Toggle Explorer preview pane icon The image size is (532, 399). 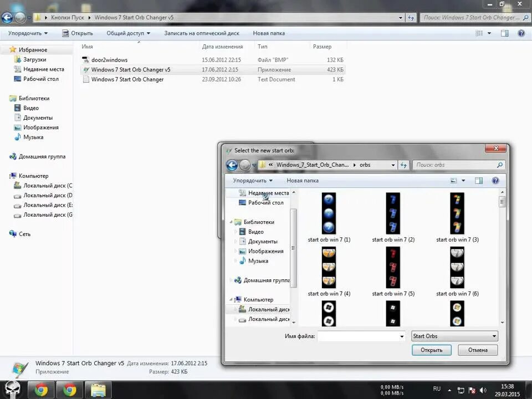(x=504, y=33)
